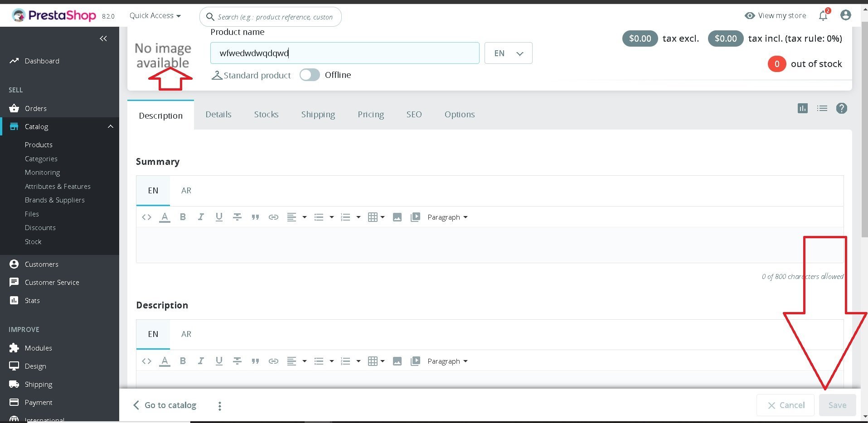Insert media in the Summary editor
This screenshot has width=868, height=423.
coord(415,217)
